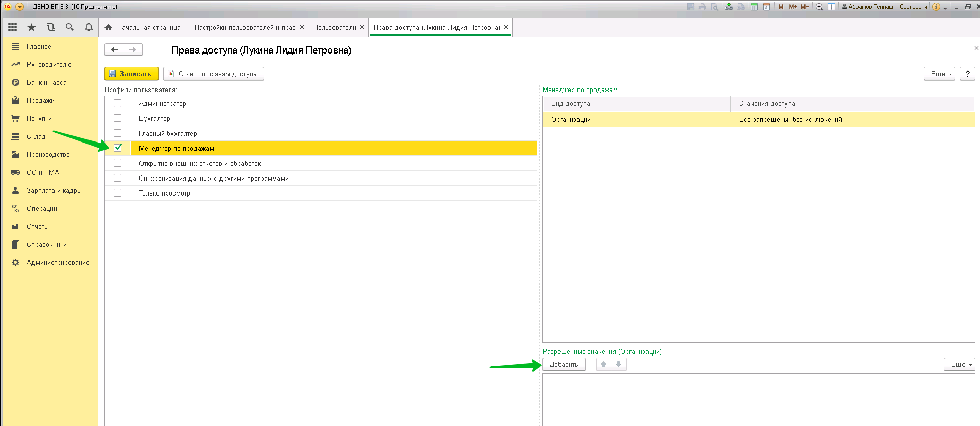Expand the Еще dropdown under allowed values
The height and width of the screenshot is (426, 980).
point(959,364)
